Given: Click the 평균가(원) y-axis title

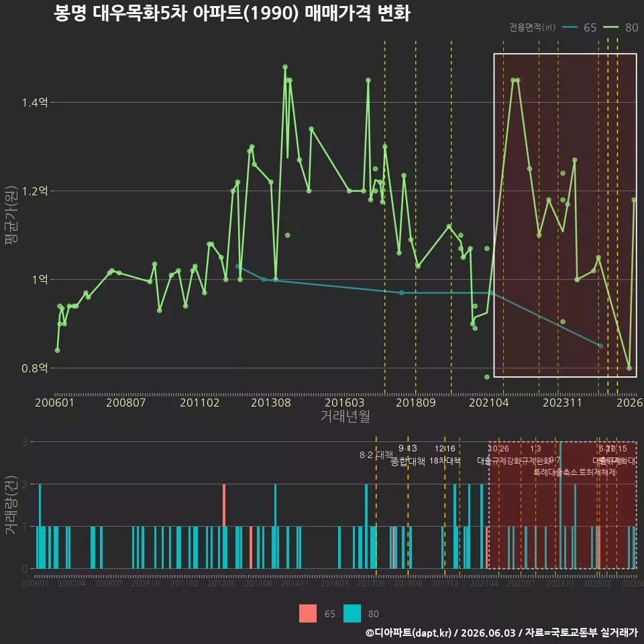Looking at the screenshot, I should click(x=11, y=215).
